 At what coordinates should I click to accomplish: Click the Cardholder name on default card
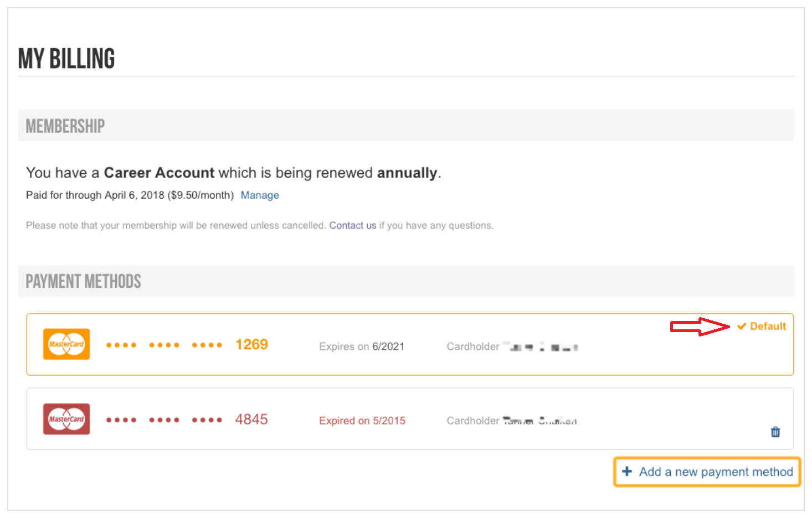(x=540, y=346)
